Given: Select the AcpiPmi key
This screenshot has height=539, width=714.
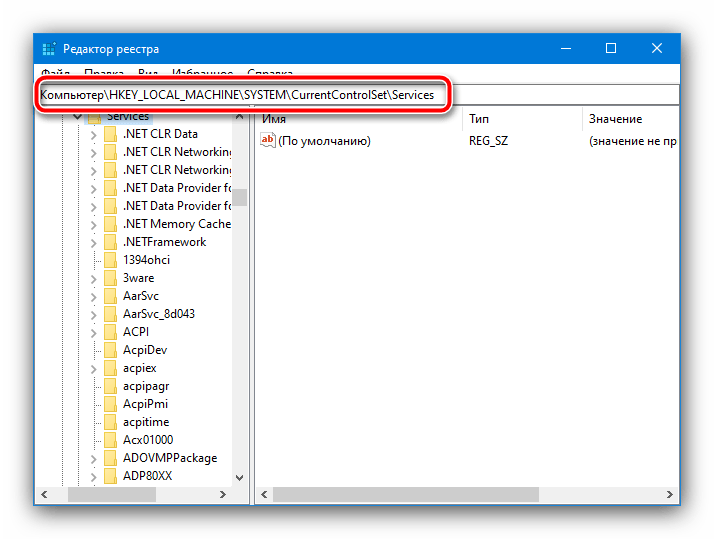Looking at the screenshot, I should tap(145, 404).
